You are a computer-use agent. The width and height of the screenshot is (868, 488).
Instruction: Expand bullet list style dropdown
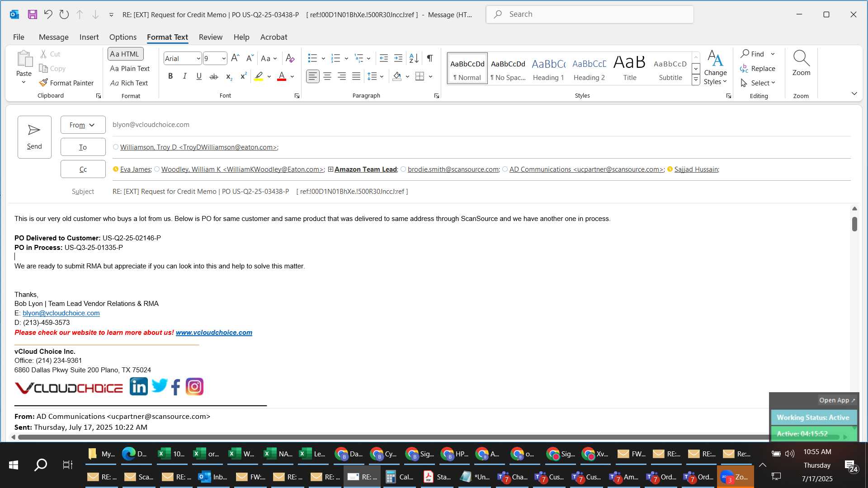[x=323, y=58]
